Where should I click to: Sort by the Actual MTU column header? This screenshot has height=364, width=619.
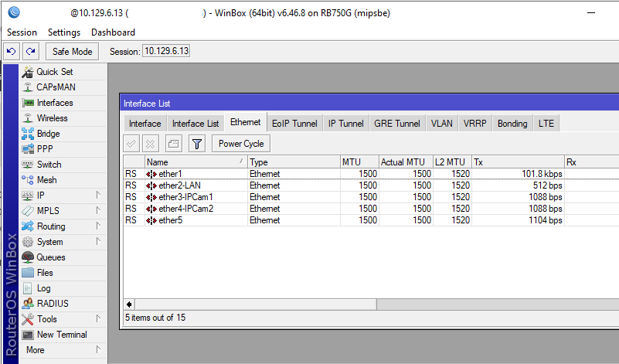pos(406,162)
